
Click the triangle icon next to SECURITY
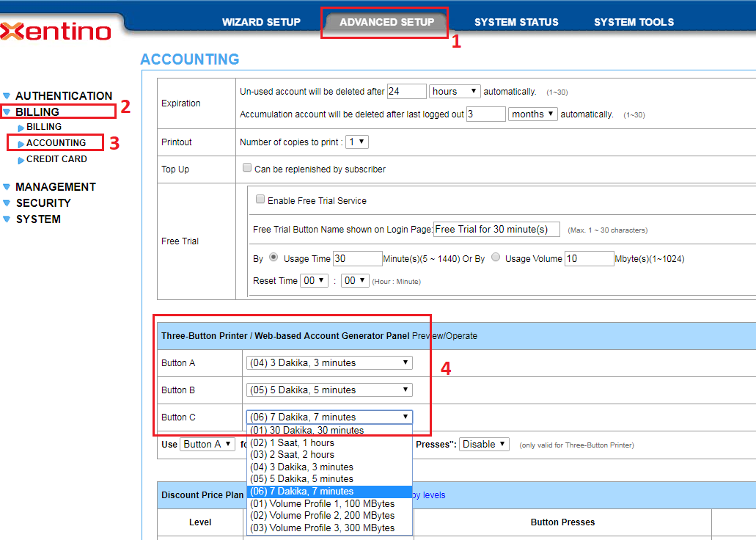[7, 203]
